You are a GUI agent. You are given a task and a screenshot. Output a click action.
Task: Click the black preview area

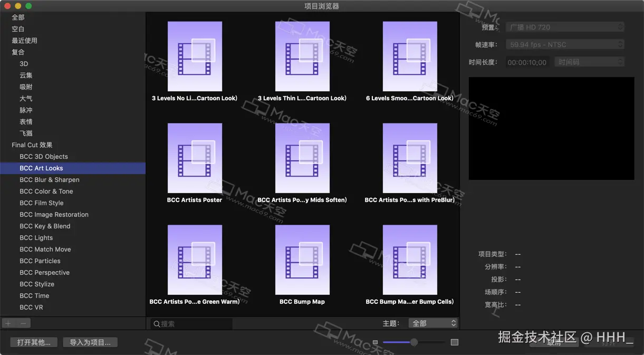tap(551, 128)
